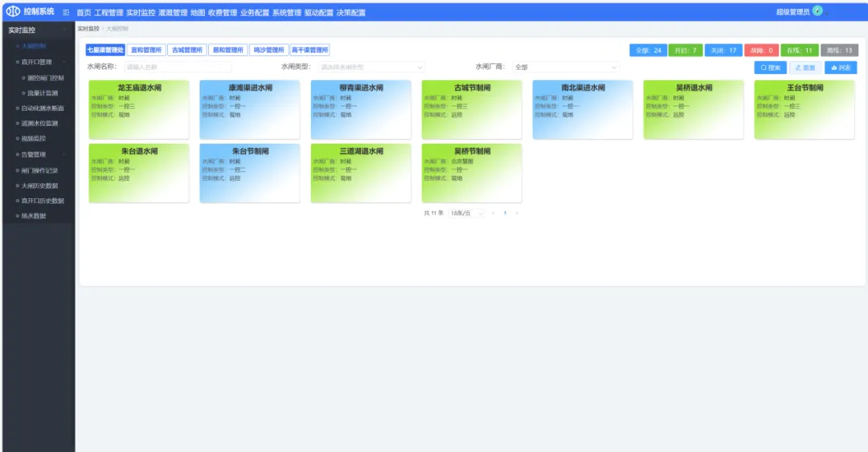Open the 18条/页 page size dropdown

click(467, 214)
